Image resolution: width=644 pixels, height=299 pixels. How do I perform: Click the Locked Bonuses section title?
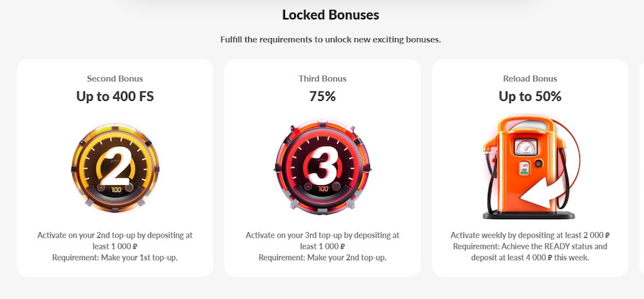coord(330,14)
